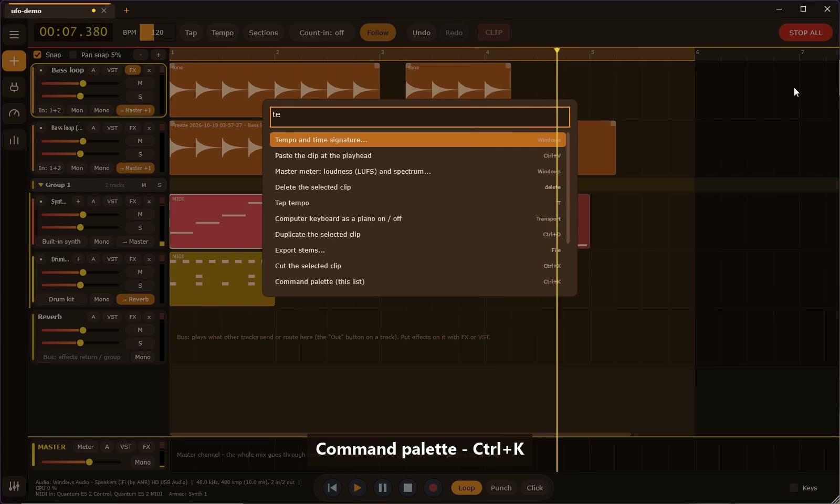840x504 pixels.
Task: Click the Undo button
Action: [x=421, y=33]
